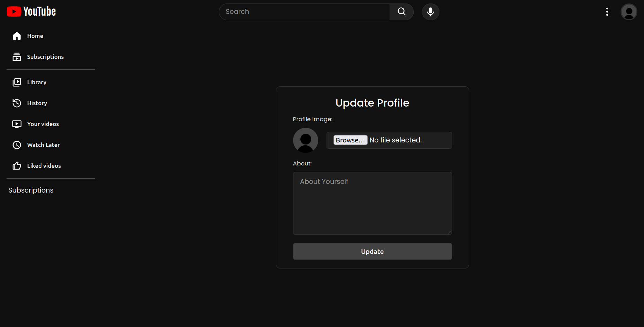Click the profile avatar in the top bar
The image size is (644, 327).
[629, 11]
